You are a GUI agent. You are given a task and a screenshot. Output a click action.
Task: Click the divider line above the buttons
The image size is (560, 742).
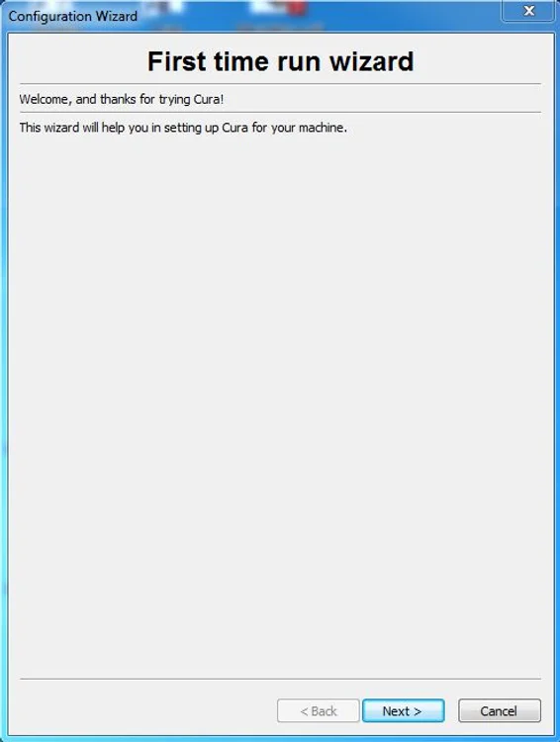pos(280,679)
